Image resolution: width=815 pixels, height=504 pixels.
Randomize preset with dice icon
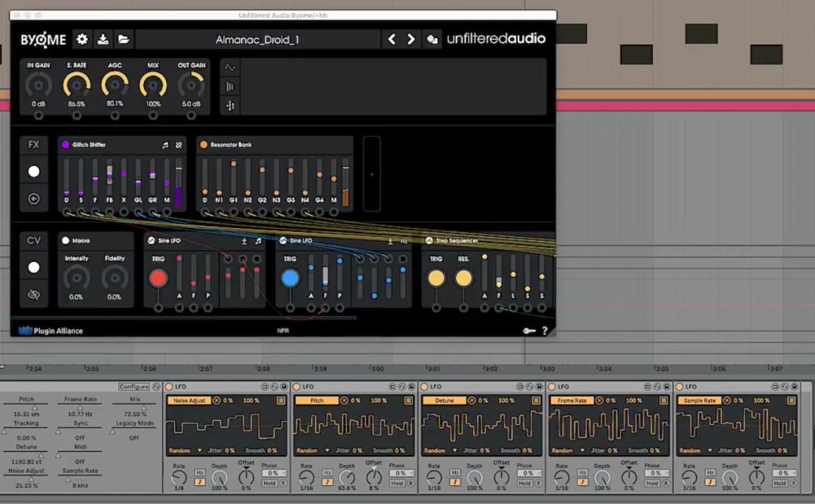tap(432, 39)
